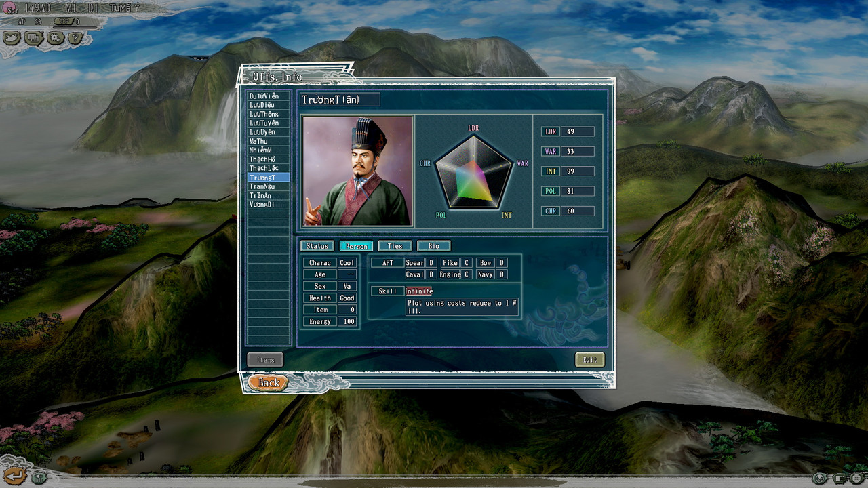Image resolution: width=868 pixels, height=488 pixels.
Task: Select officer LưuUyên in list
Action: 269,132
